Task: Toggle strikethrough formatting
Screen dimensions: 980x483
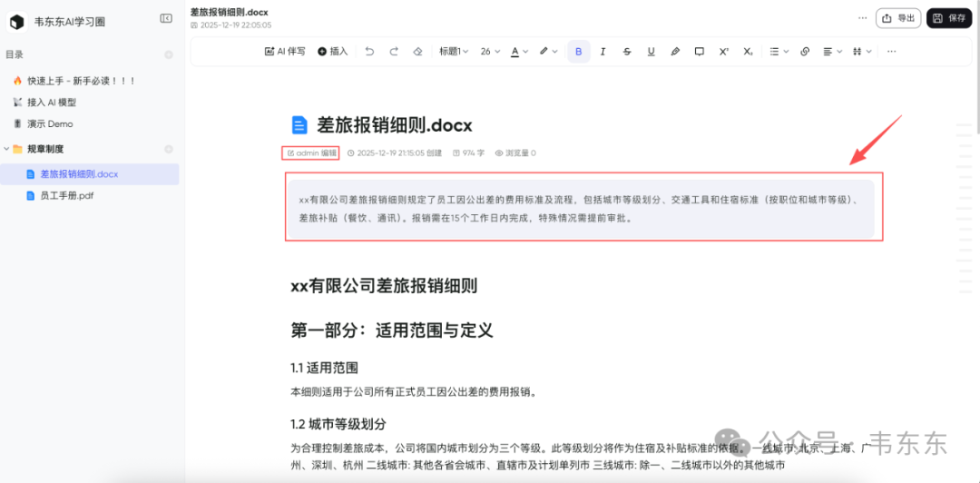Action: (627, 52)
